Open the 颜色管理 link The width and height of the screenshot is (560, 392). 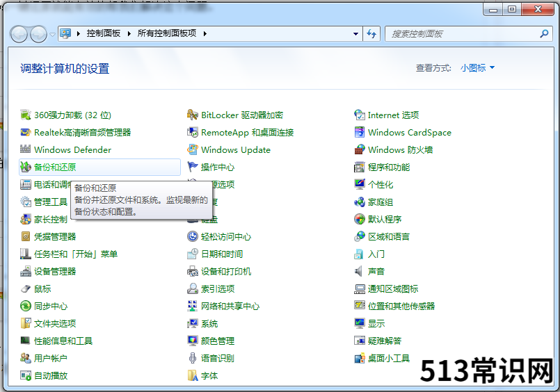[x=218, y=341]
